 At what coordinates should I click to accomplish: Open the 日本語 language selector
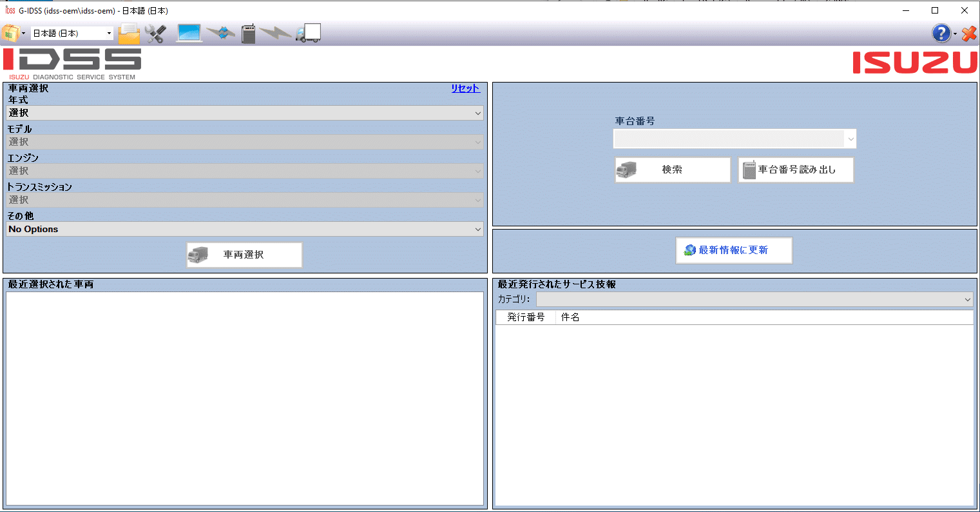point(71,33)
